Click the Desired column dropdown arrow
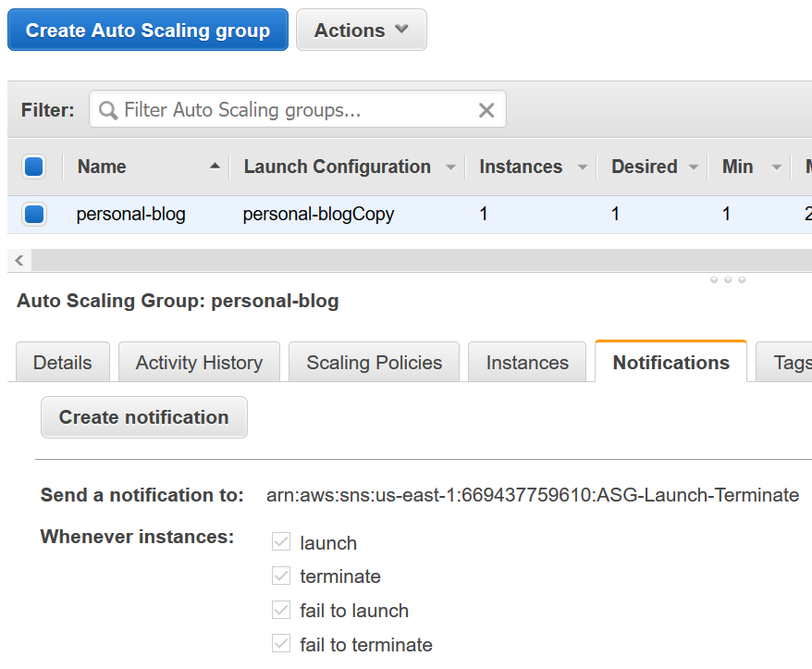The height and width of the screenshot is (669, 812). 695,167
